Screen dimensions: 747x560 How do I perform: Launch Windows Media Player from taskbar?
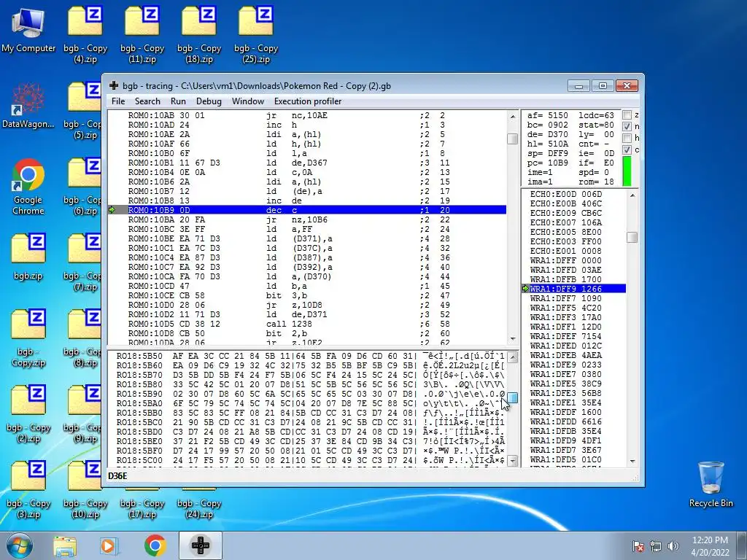coord(108,545)
